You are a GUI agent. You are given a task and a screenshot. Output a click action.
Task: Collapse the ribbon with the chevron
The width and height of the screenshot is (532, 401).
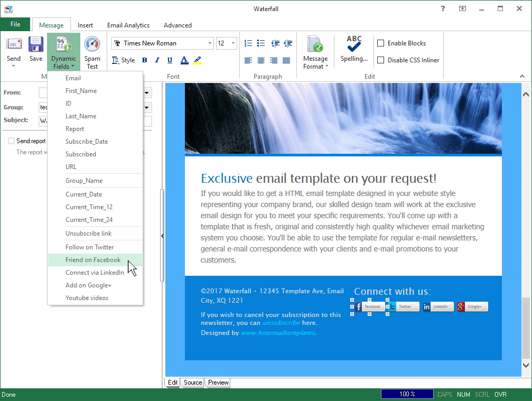coord(522,76)
